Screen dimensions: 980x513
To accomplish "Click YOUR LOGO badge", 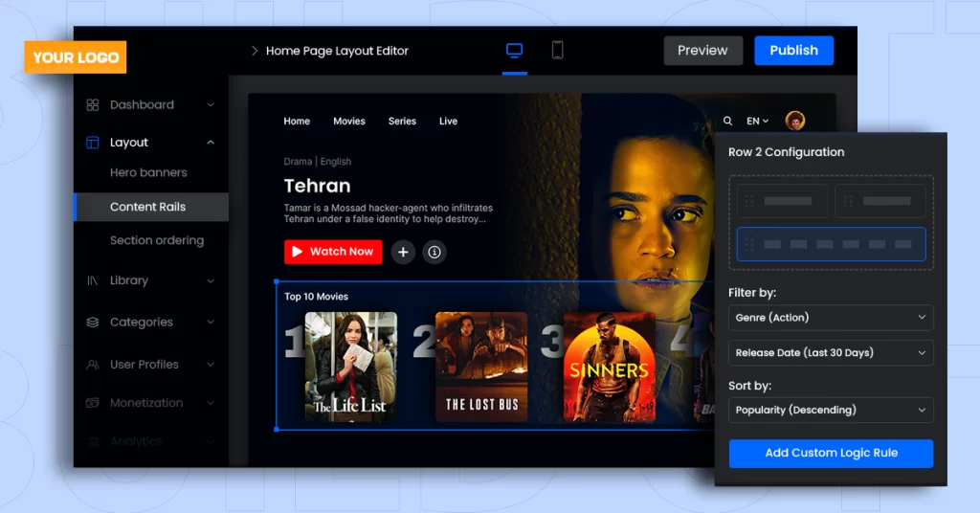I will (76, 57).
